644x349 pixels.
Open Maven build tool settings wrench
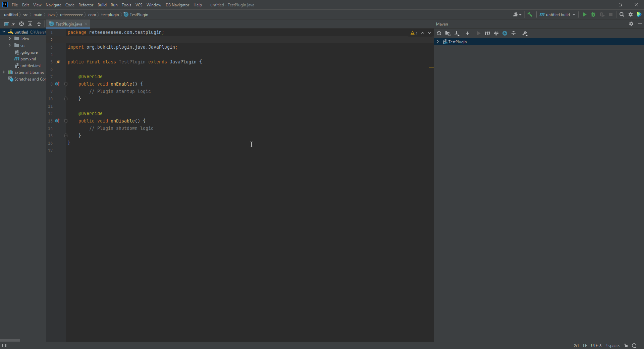tap(525, 33)
